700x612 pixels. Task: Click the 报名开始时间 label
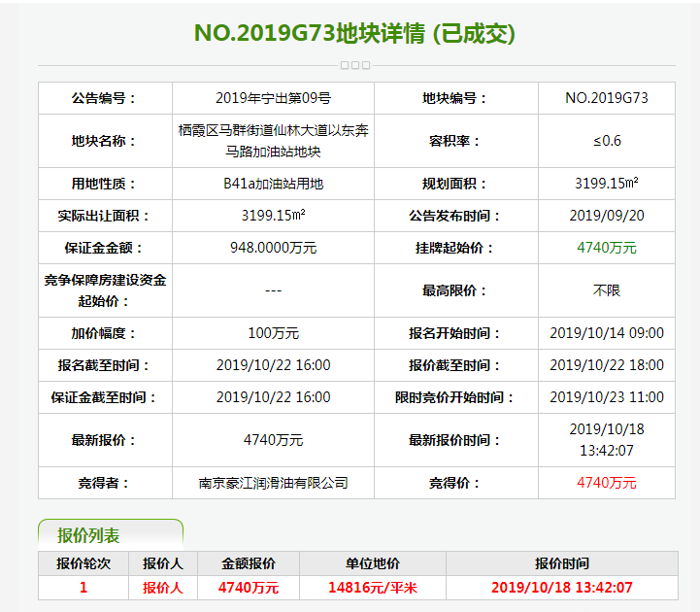455,333
